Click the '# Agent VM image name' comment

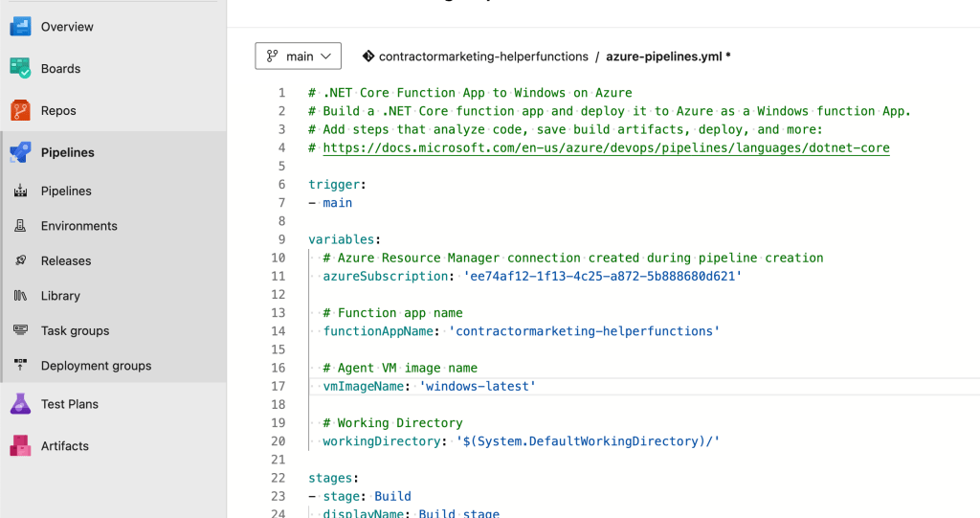(400, 368)
